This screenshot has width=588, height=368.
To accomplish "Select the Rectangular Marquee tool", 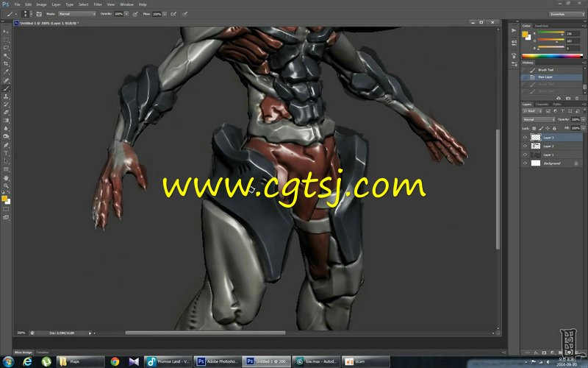I will tap(6, 40).
